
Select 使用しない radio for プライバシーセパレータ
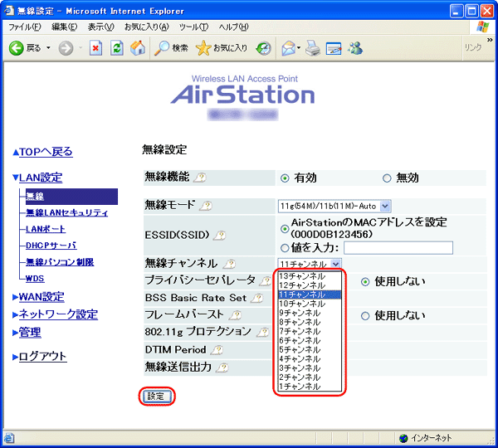(x=365, y=281)
